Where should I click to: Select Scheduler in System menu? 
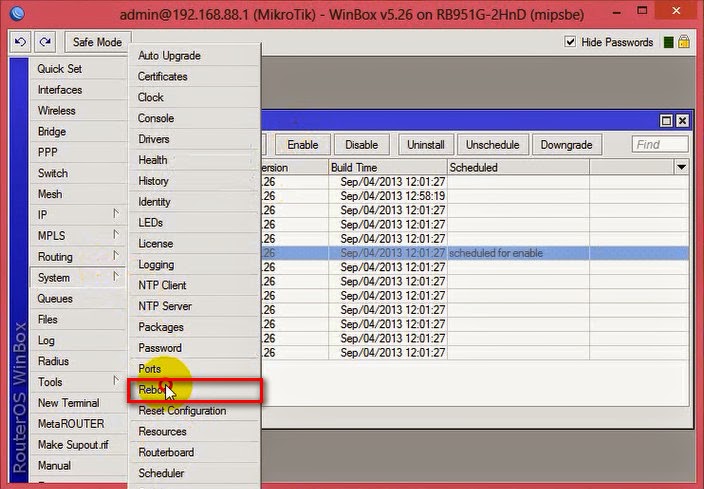pyautogui.click(x=194, y=473)
